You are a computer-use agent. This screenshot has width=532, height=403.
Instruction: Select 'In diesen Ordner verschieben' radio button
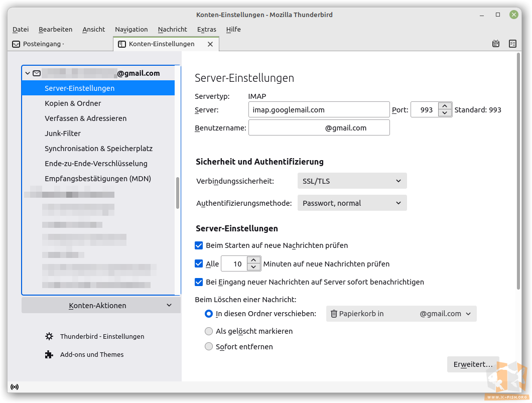[x=209, y=314]
